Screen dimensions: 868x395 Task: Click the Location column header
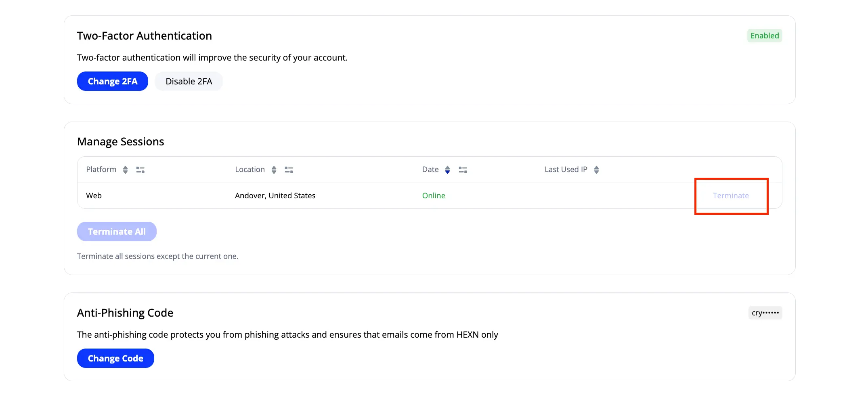point(250,170)
